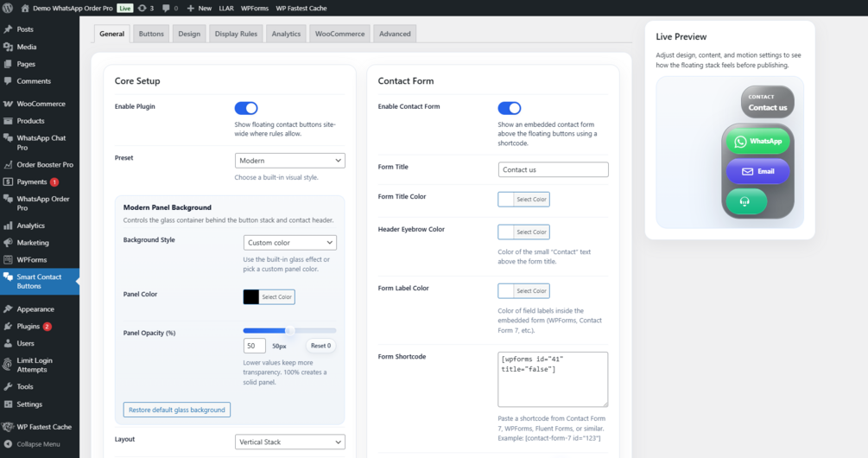
Task: Click the updates icon showing 3
Action: tap(143, 9)
